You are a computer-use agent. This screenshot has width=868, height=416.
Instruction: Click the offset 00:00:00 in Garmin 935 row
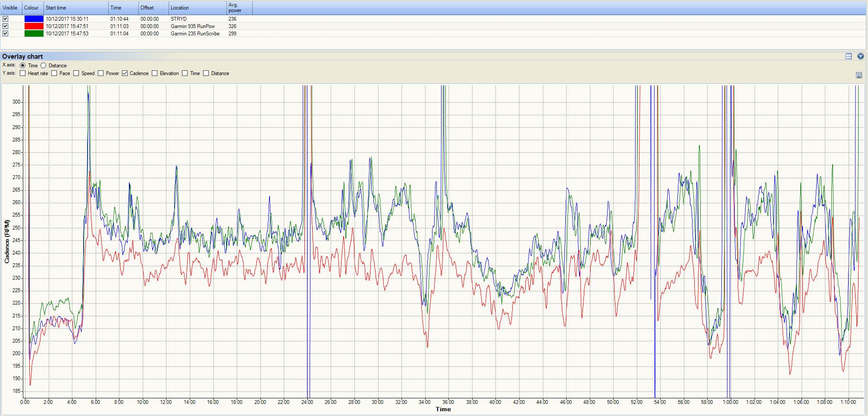point(150,26)
